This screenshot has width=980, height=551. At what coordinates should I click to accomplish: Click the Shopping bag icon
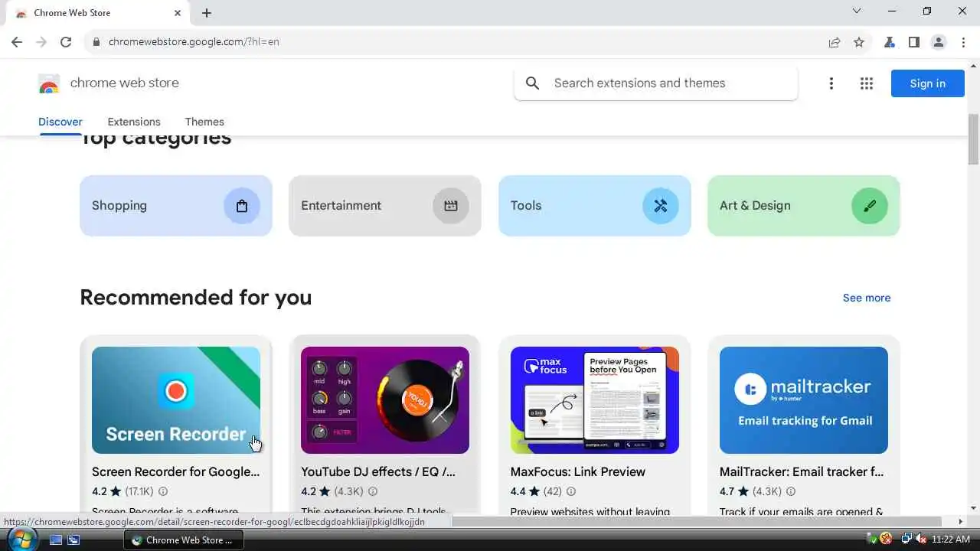tap(242, 206)
